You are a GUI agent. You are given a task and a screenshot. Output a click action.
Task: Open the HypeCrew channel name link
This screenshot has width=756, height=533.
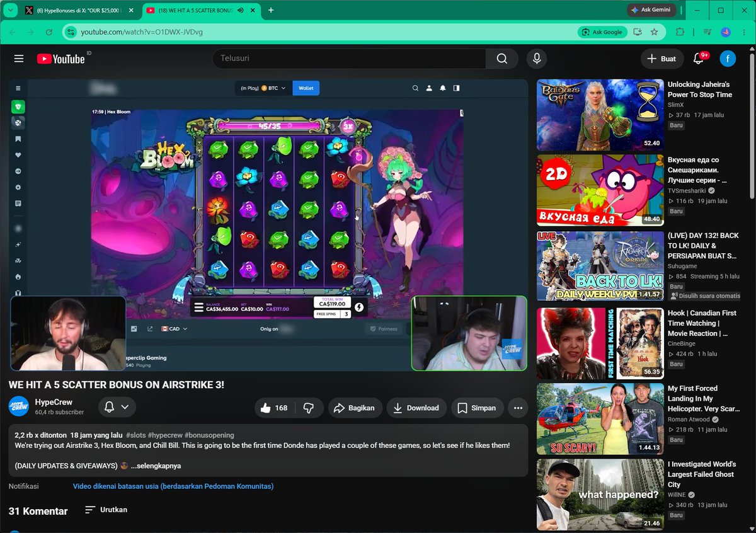[x=54, y=402]
